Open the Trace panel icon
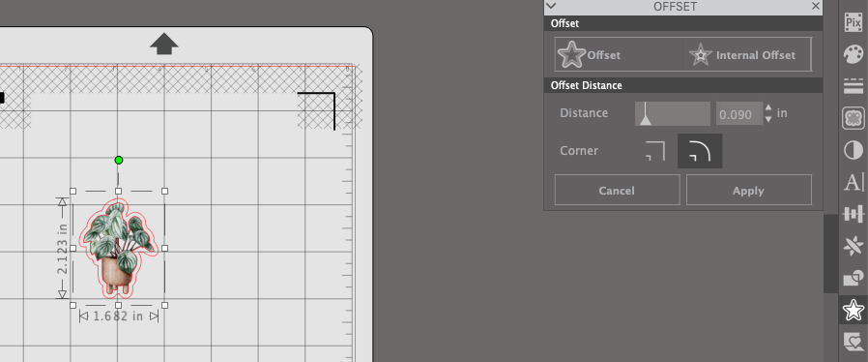The image size is (868, 362). tap(854, 118)
